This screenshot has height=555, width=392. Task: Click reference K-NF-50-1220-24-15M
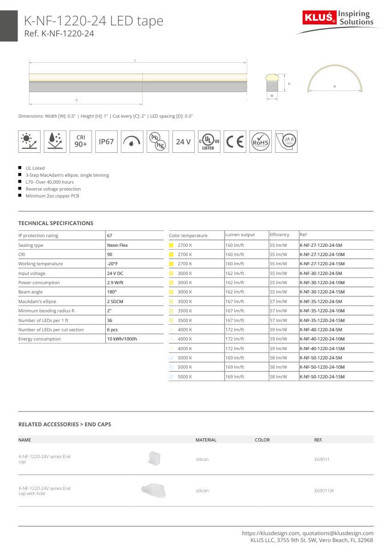(x=322, y=376)
